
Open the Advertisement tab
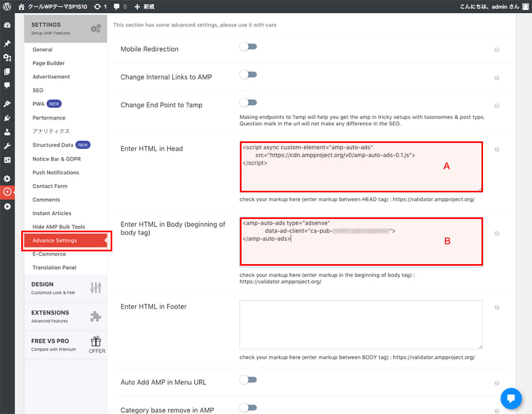(51, 77)
